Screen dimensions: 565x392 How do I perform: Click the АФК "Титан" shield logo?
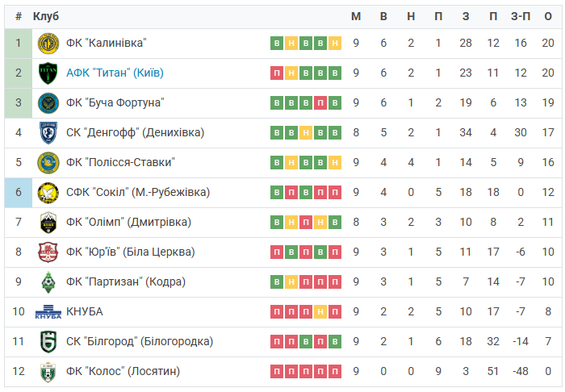pyautogui.click(x=48, y=73)
